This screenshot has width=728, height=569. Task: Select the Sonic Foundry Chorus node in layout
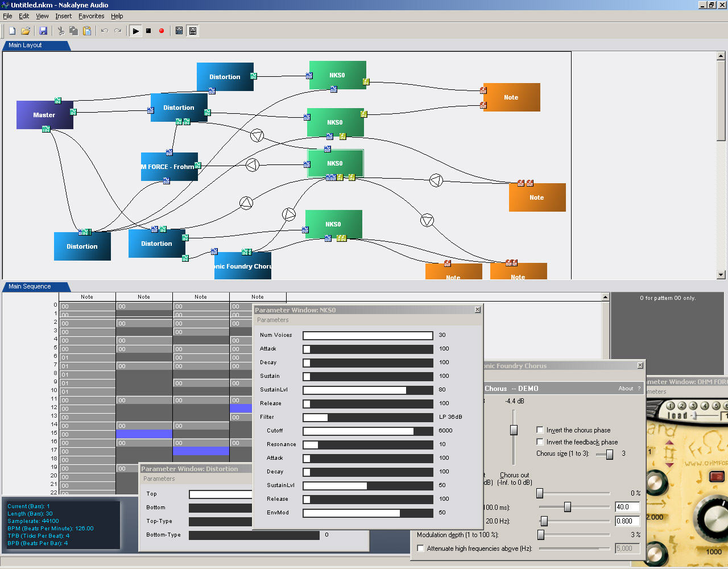tap(243, 266)
